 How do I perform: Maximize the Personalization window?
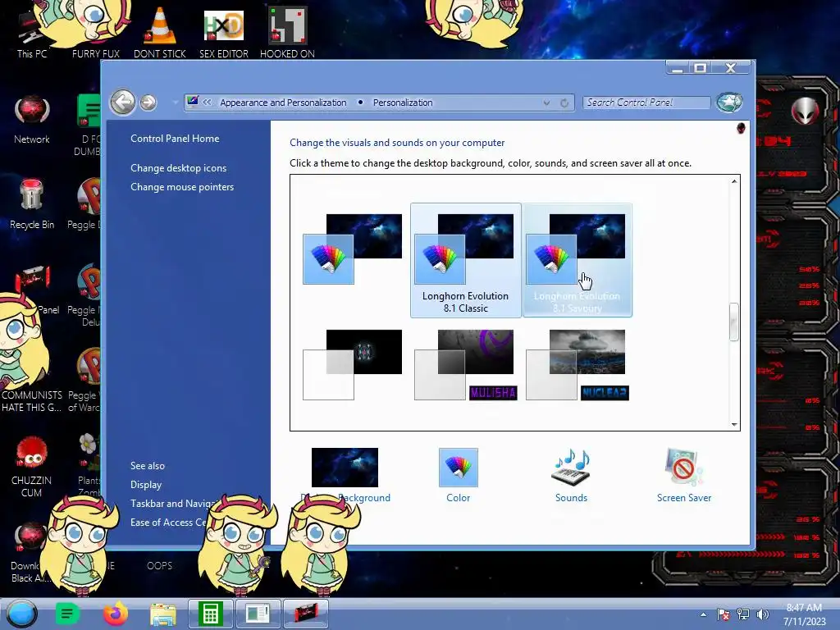pos(700,68)
